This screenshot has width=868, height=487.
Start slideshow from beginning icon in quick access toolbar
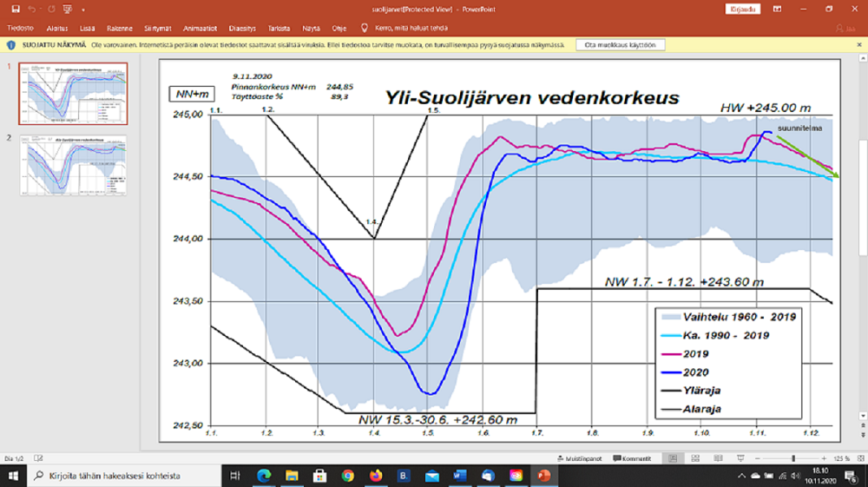point(68,9)
